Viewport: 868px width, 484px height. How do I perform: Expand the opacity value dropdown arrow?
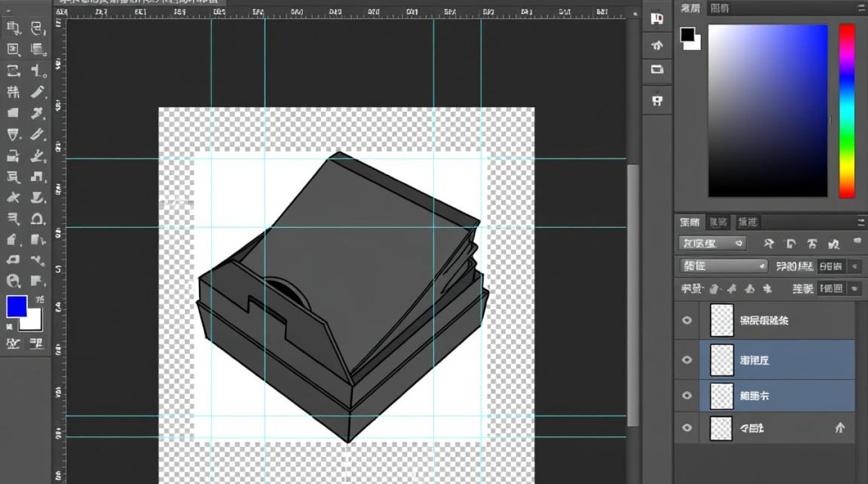point(855,266)
